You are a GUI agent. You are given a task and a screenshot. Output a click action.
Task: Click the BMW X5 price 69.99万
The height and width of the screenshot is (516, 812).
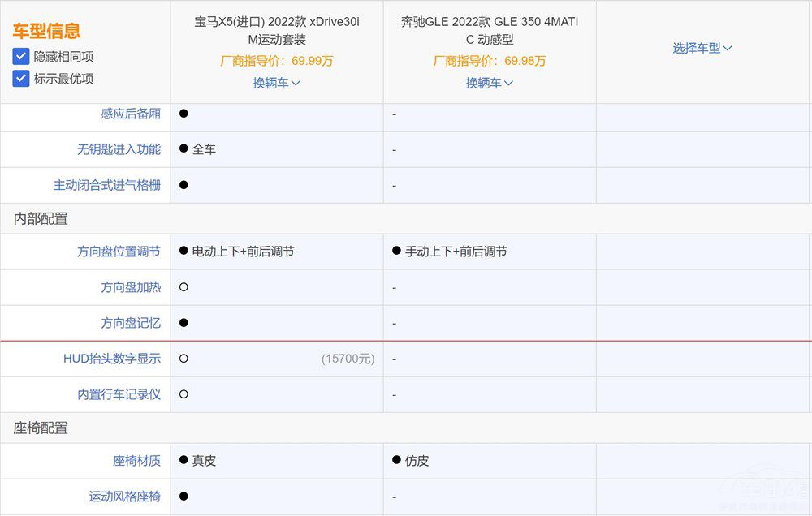[x=277, y=62]
